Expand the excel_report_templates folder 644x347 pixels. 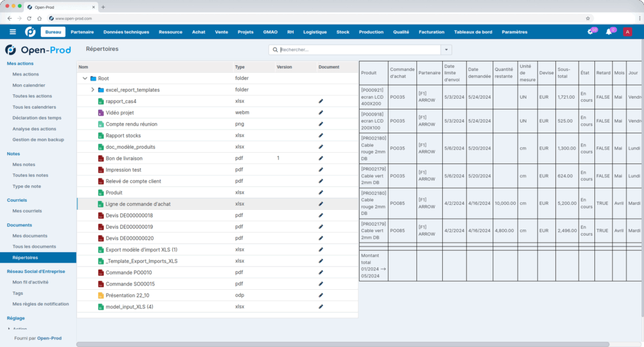pos(92,89)
